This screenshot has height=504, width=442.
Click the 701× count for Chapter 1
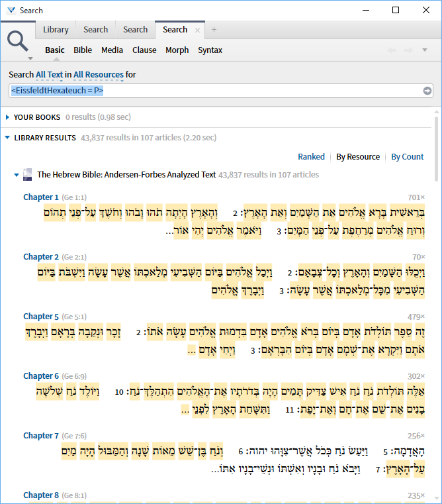416,197
